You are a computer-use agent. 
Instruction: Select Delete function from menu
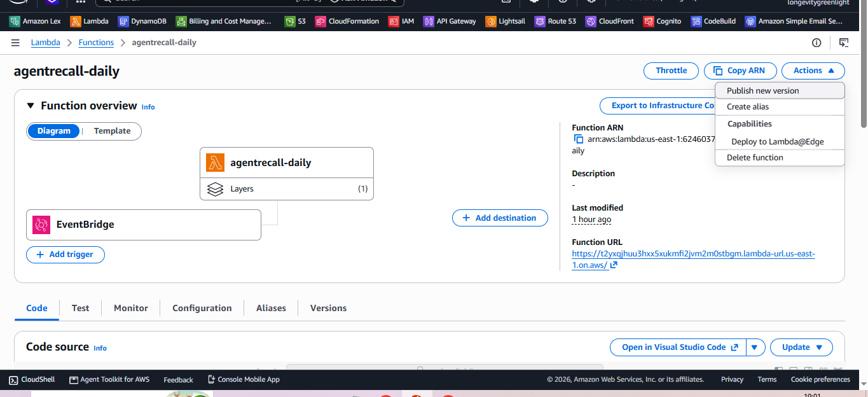(x=780, y=158)
